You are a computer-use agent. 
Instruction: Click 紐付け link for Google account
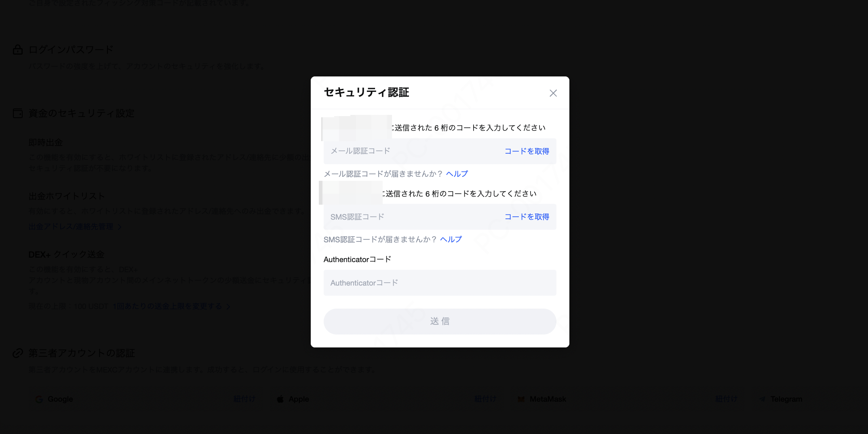244,399
